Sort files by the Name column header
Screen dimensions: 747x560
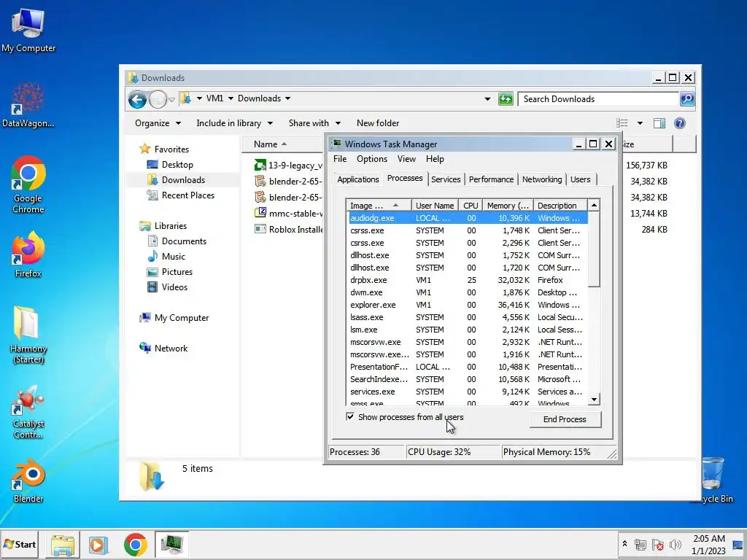(282, 144)
